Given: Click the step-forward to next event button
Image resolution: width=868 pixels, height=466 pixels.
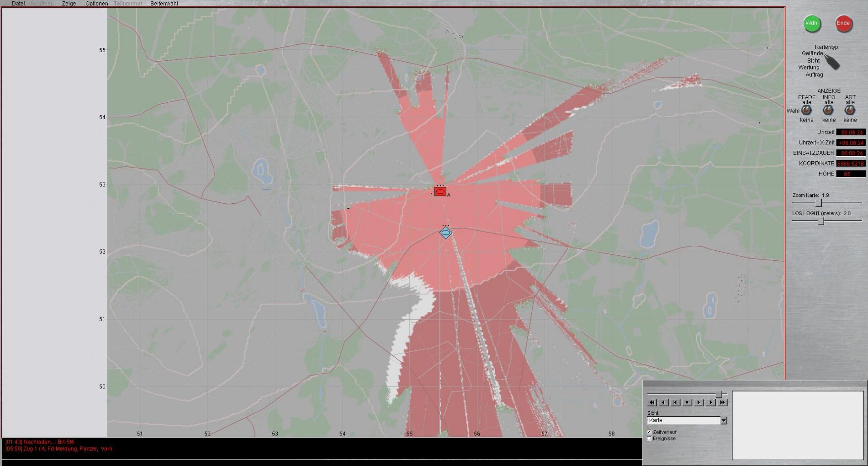Looking at the screenshot, I should pos(699,402).
